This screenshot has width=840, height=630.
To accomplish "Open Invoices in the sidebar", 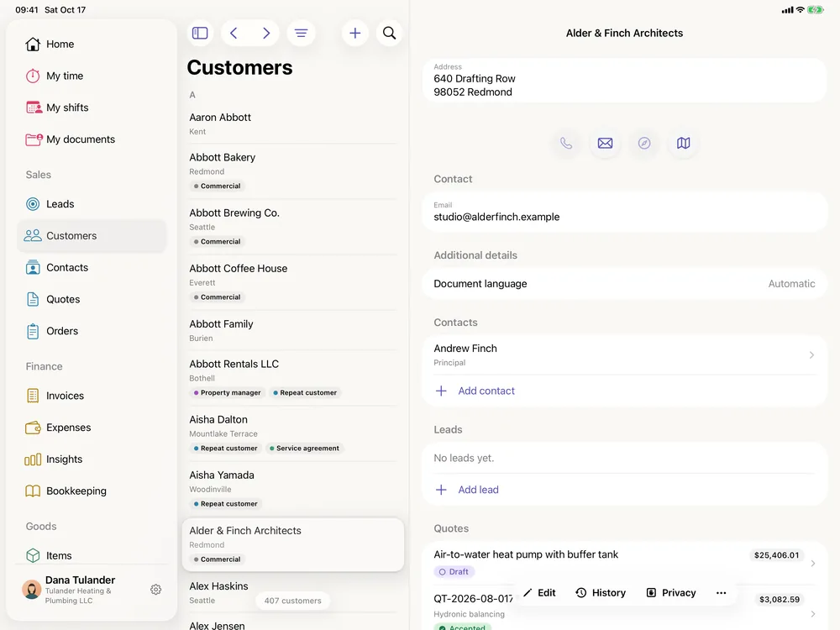I will tap(92, 396).
